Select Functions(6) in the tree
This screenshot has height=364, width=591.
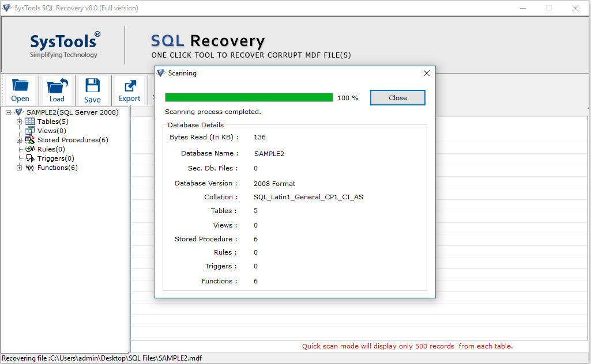coord(57,168)
